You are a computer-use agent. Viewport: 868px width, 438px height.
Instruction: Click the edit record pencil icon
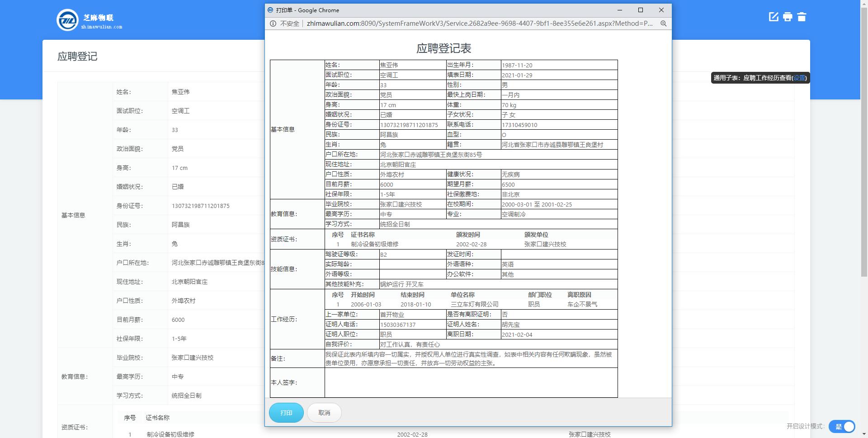pos(774,17)
